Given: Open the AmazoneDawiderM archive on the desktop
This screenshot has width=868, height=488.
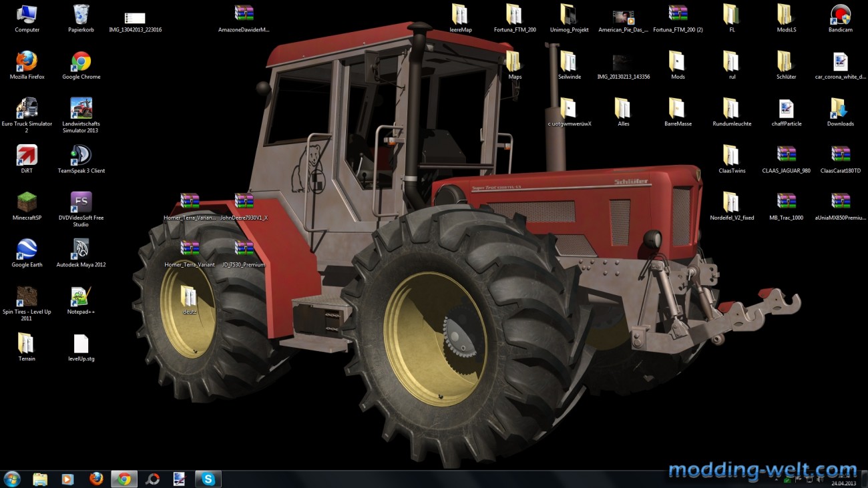Looking at the screenshot, I should [244, 18].
